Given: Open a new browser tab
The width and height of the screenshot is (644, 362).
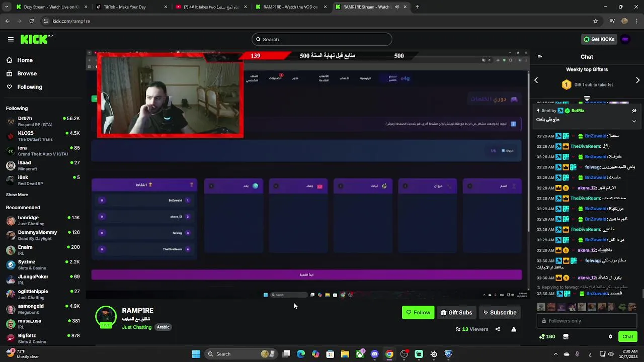Looking at the screenshot, I should point(417,7).
